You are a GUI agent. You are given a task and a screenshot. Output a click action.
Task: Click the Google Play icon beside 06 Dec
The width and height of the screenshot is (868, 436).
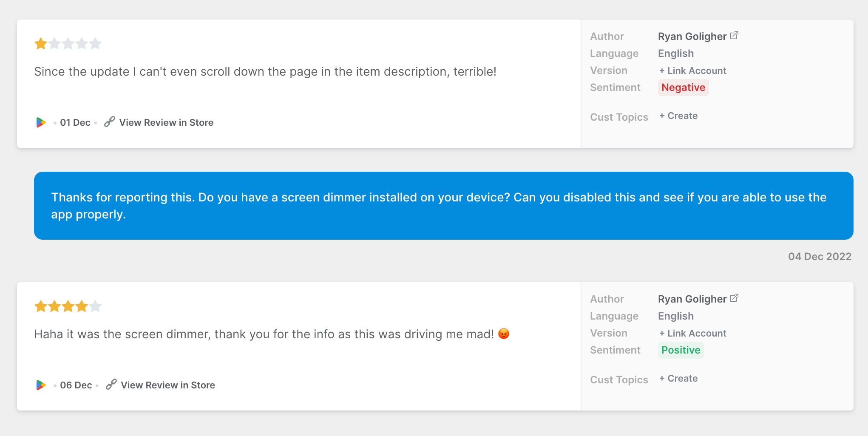tap(41, 385)
